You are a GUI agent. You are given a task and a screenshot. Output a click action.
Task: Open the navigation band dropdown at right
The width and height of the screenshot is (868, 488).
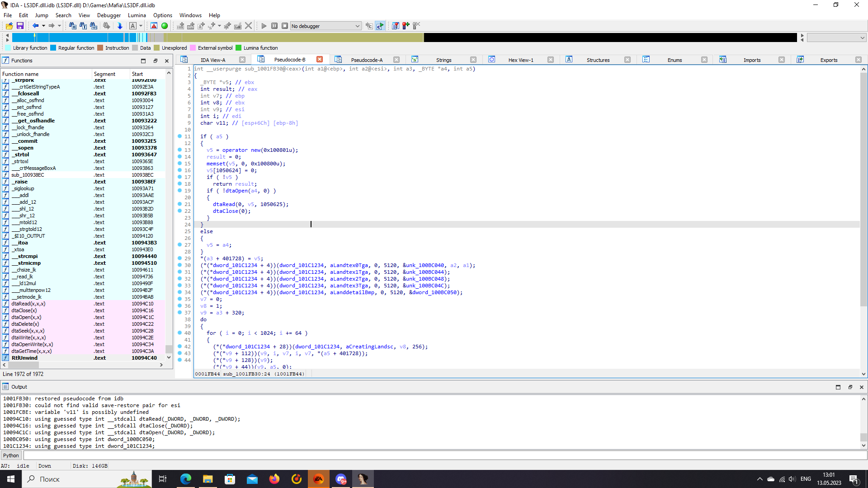pos(836,38)
